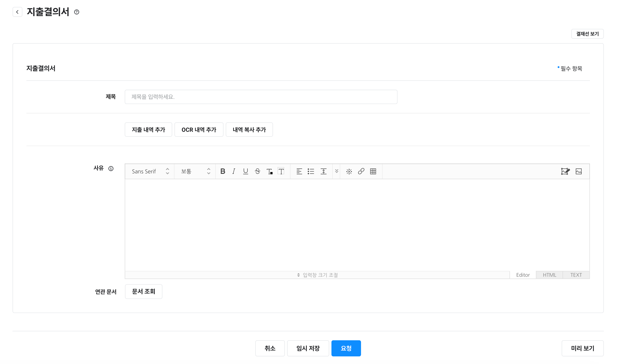This screenshot has width=617, height=364.
Task: Open the line spacing tool
Action: click(323, 171)
